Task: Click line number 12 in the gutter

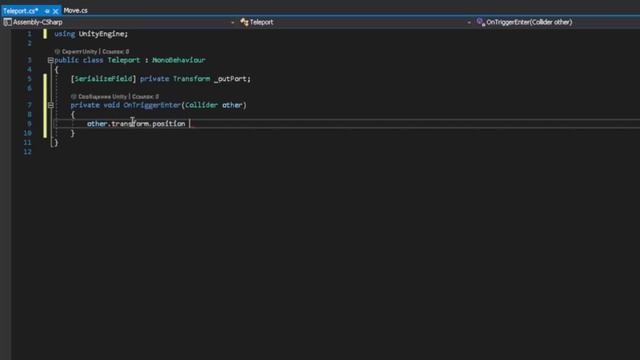Action: pos(27,152)
